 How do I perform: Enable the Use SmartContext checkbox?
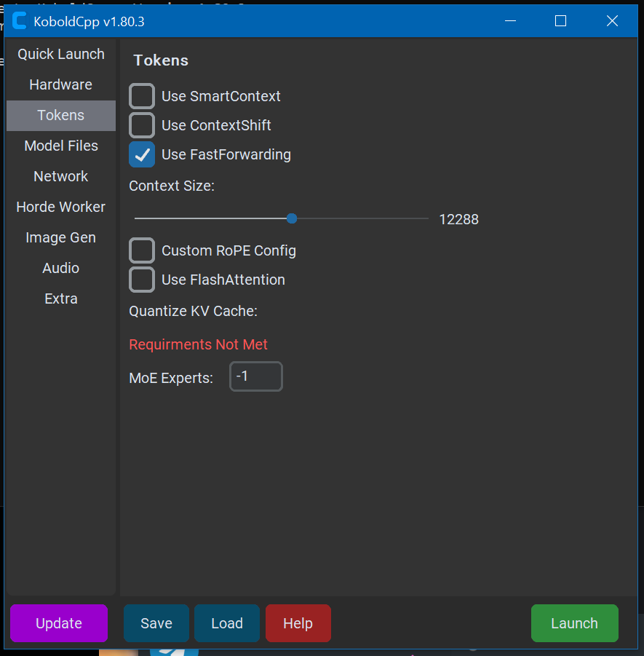pos(142,96)
